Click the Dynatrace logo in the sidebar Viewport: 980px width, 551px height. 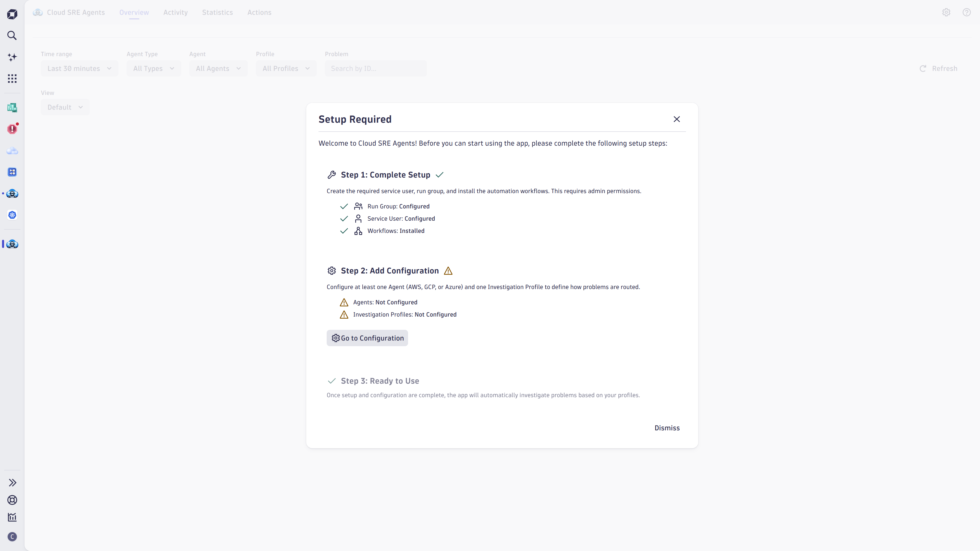[x=12, y=14]
